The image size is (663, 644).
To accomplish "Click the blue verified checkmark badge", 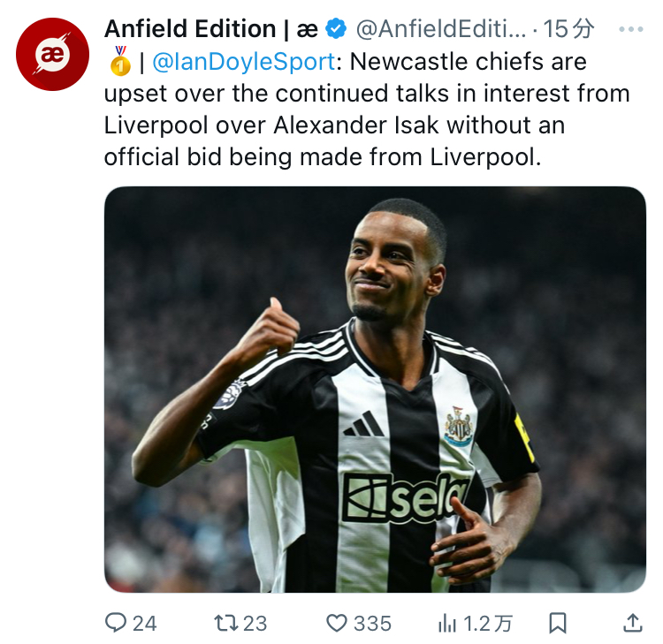I will pyautogui.click(x=336, y=29).
